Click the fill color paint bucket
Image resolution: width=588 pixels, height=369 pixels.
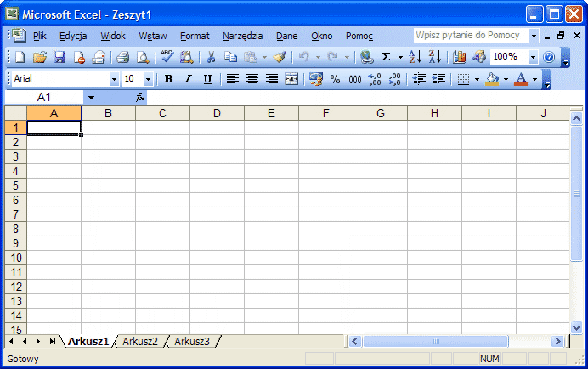491,79
